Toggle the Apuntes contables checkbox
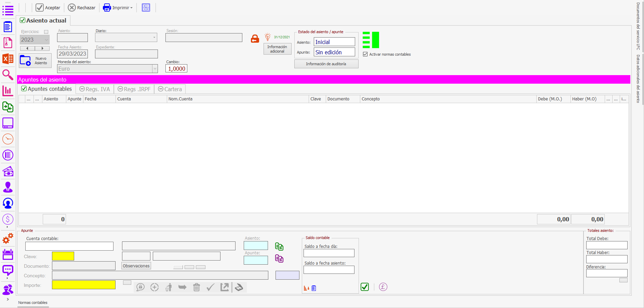The image size is (644, 308). tap(24, 89)
